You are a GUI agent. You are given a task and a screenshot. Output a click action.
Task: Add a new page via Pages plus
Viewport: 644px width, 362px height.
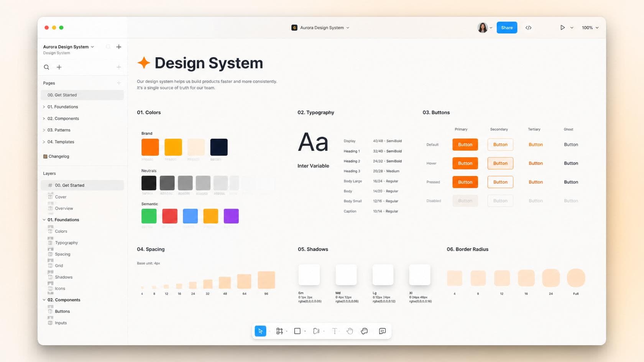coord(119,83)
